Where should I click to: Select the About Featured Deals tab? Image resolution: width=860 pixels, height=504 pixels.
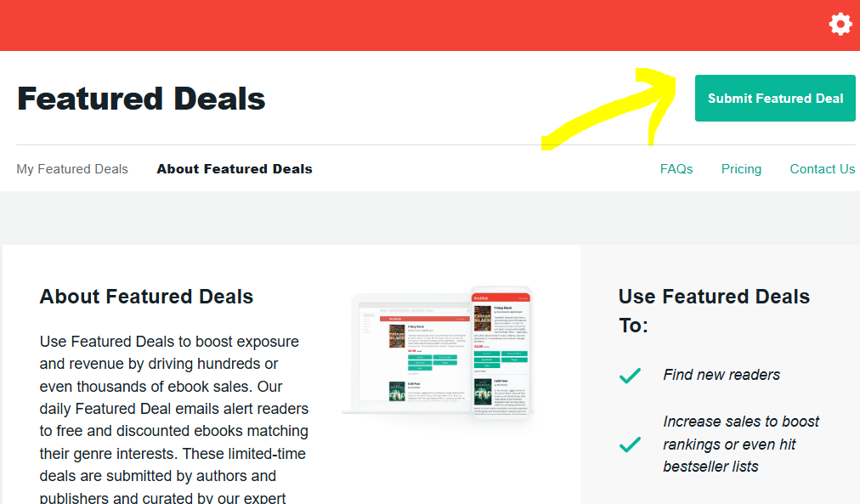[235, 168]
